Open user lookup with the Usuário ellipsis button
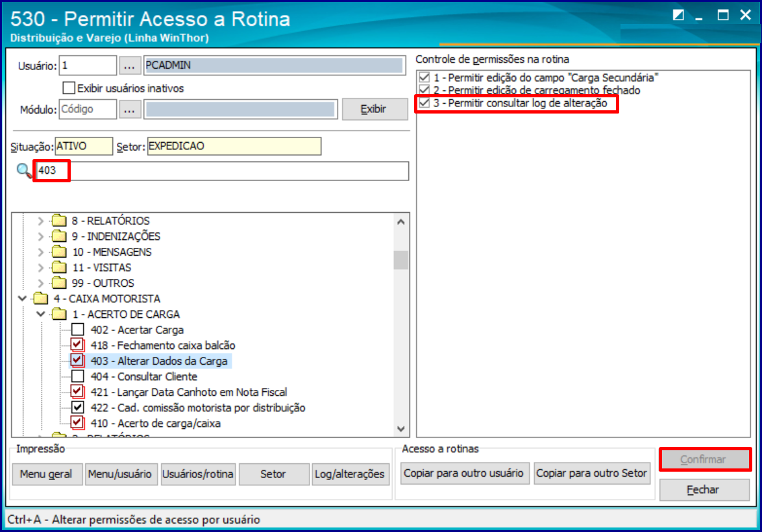Image resolution: width=762 pixels, height=532 pixels. (129, 66)
